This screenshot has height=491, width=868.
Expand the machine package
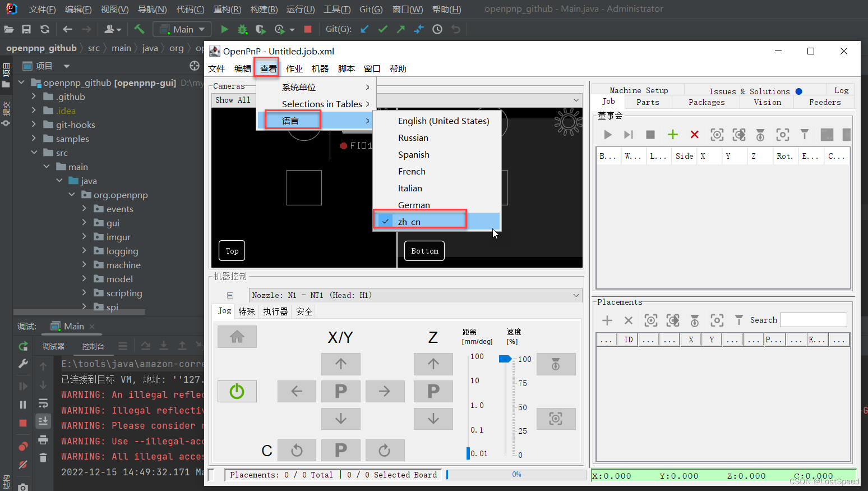click(x=85, y=265)
